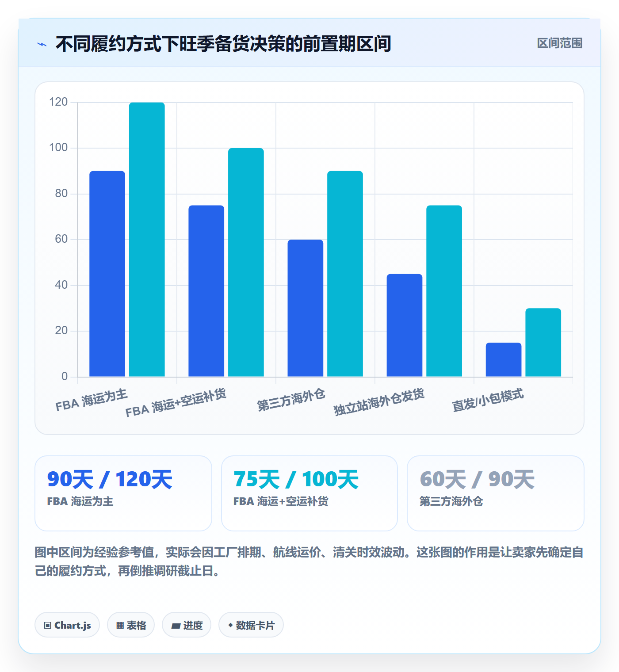Click the y-axis value 60

coord(61,239)
